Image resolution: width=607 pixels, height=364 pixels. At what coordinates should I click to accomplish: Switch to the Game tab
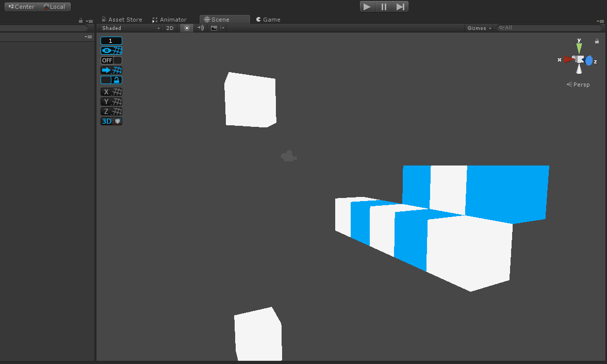tap(268, 20)
